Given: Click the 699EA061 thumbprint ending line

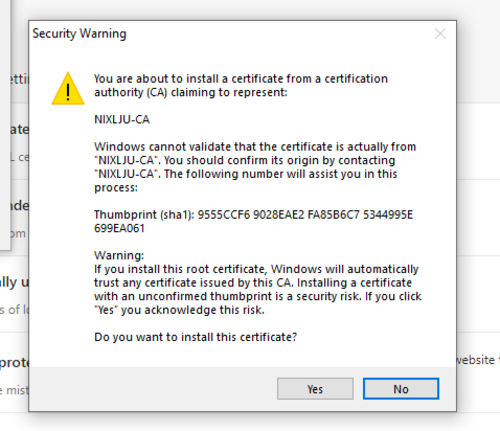Looking at the screenshot, I should 119,229.
